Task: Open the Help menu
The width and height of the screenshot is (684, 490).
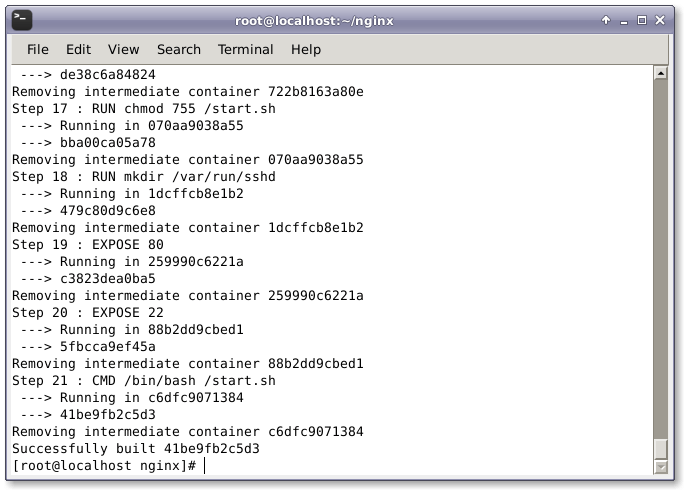Action: pos(306,49)
